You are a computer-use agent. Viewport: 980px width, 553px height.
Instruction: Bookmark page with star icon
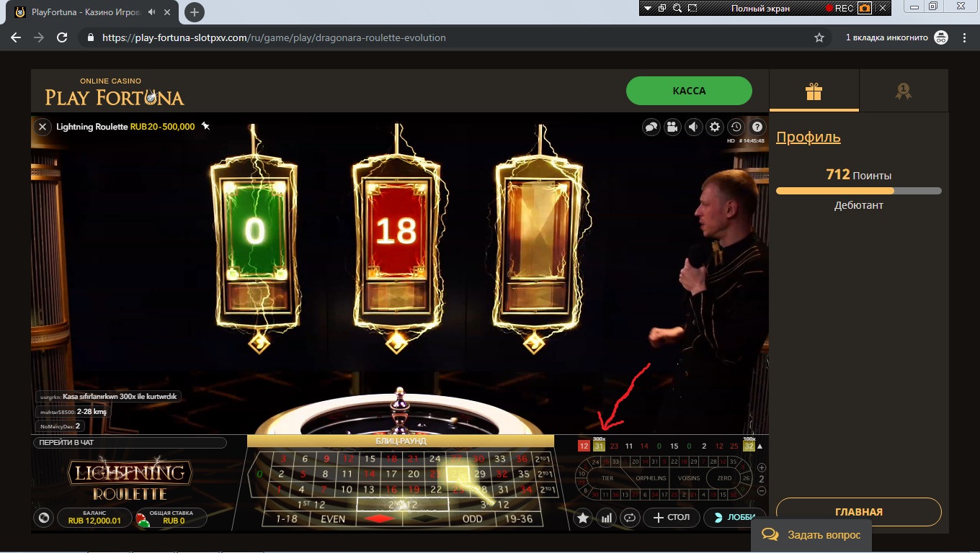tap(819, 37)
